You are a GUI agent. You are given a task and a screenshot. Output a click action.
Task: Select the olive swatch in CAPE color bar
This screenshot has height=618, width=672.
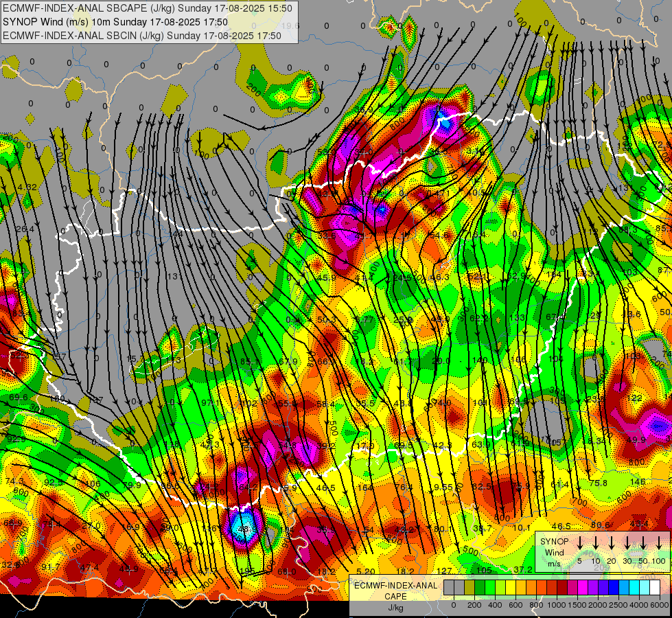pyautogui.click(x=470, y=587)
